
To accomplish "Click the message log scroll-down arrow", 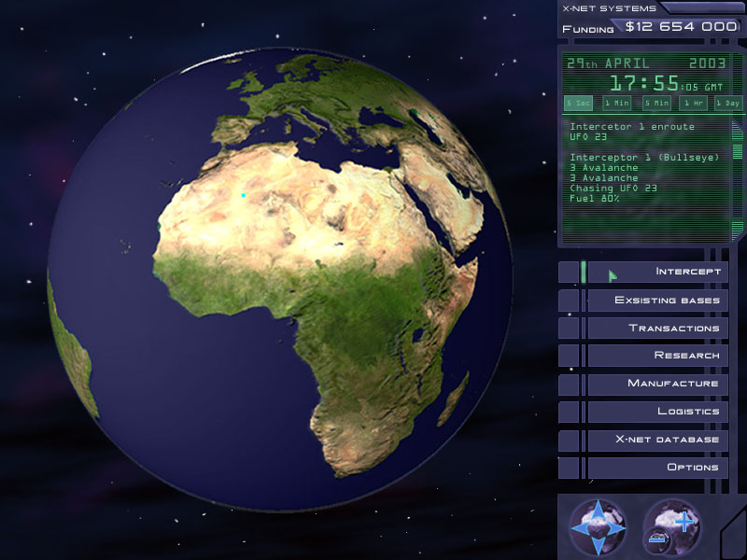I will pos(737,230).
